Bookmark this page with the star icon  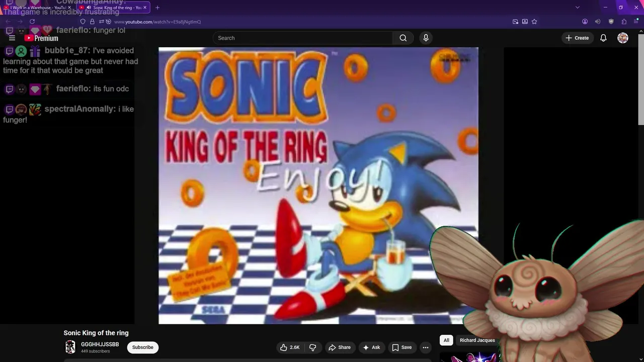click(534, 22)
